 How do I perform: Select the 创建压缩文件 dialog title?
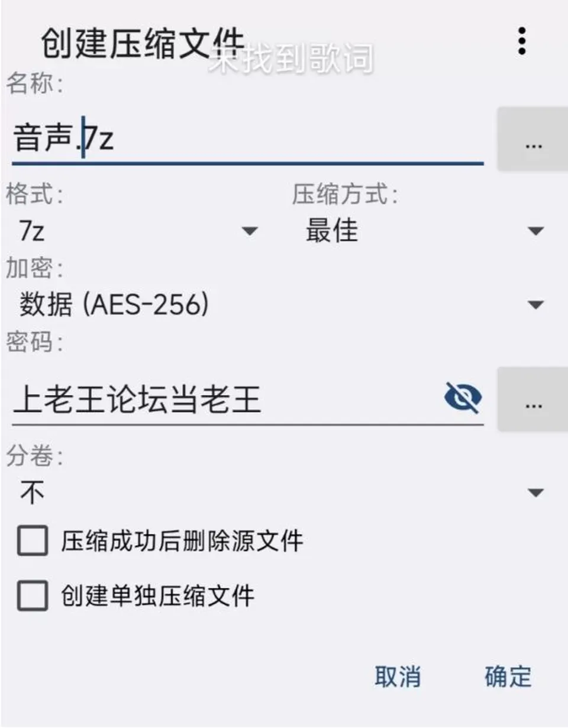[x=143, y=43]
